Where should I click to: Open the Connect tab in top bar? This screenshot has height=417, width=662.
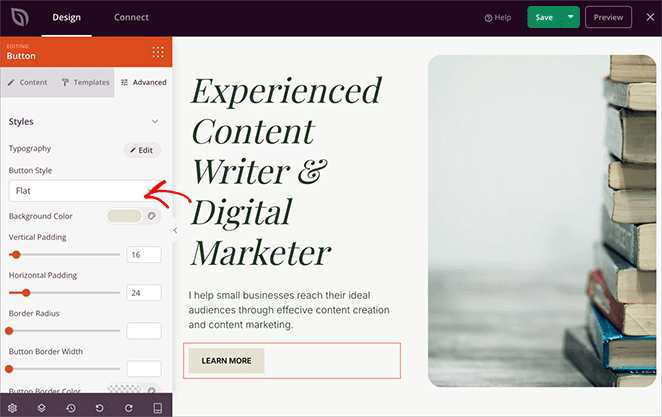(x=131, y=17)
